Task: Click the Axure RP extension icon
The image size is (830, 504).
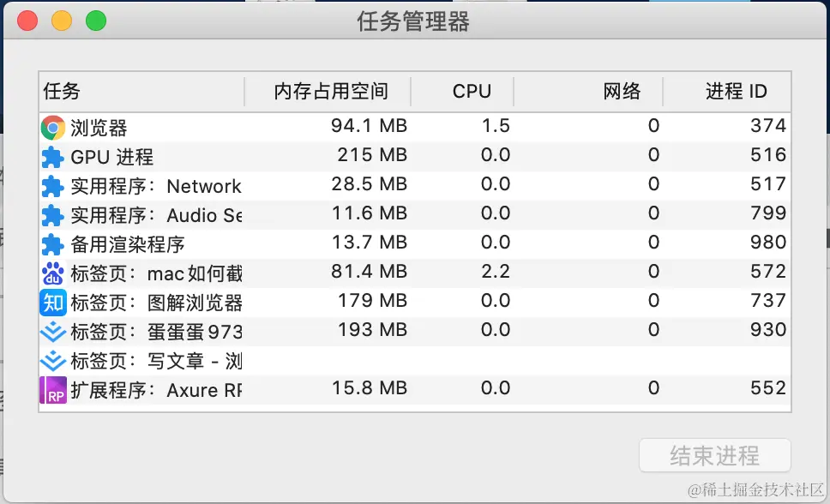Action: (53, 390)
